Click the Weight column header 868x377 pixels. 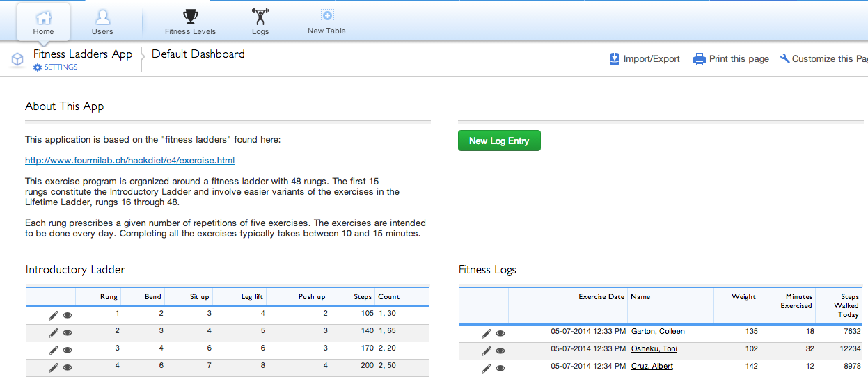(x=743, y=296)
